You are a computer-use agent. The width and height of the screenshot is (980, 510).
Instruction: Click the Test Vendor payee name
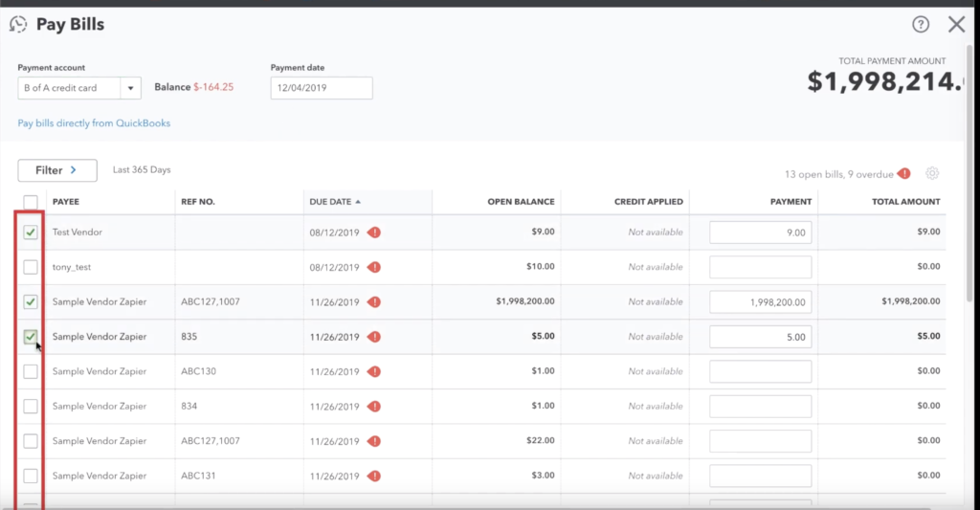point(77,232)
